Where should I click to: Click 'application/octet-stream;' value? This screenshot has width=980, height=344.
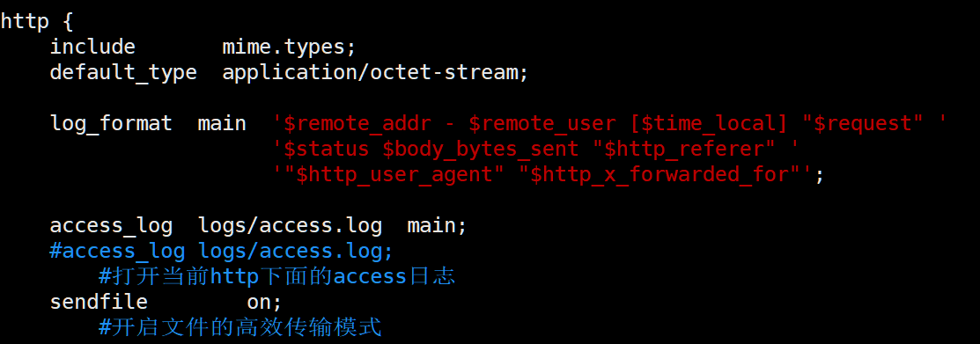[376, 73]
